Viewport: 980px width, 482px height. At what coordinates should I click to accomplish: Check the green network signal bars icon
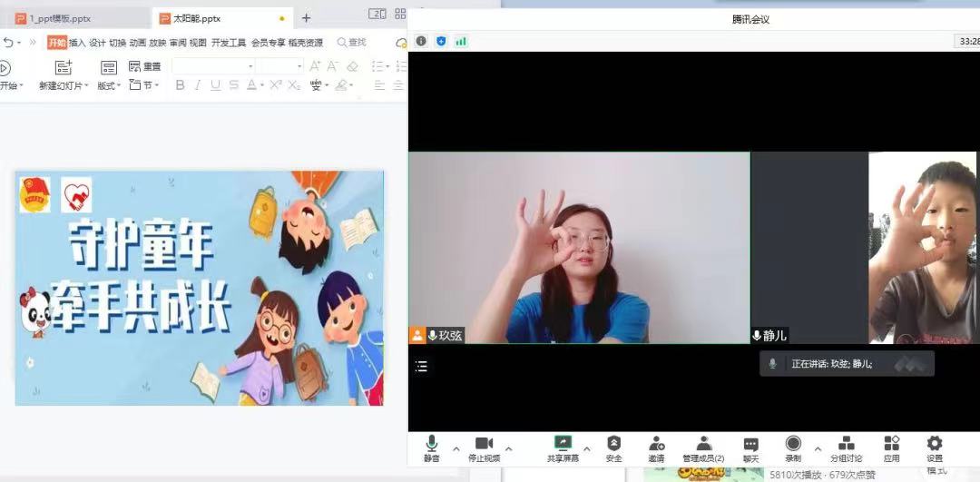tap(461, 41)
